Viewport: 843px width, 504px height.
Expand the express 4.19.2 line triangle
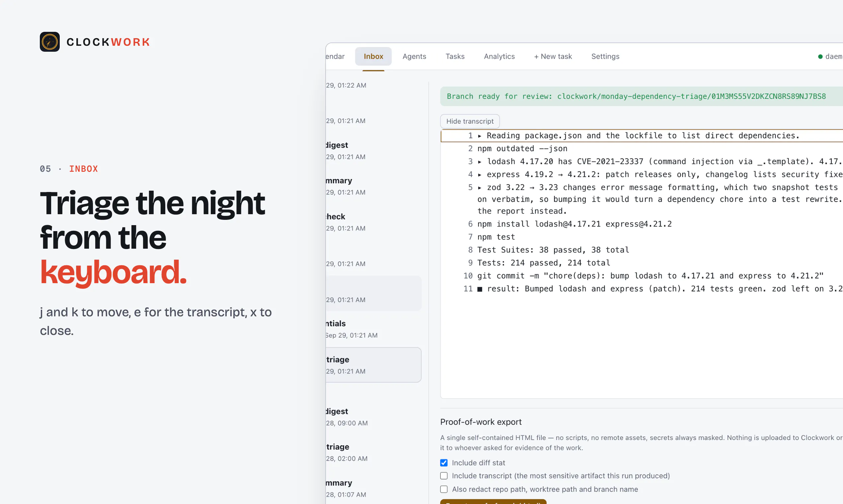480,174
